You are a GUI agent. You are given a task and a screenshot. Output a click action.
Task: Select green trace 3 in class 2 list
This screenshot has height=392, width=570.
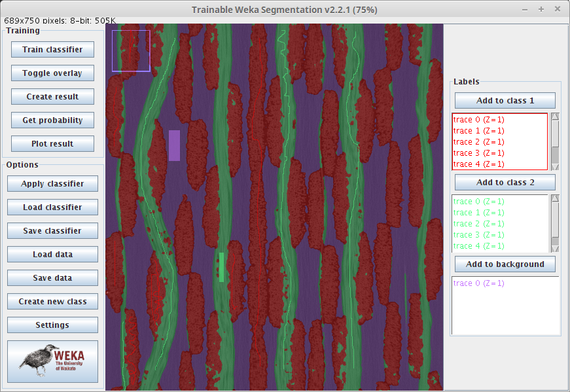tap(479, 235)
